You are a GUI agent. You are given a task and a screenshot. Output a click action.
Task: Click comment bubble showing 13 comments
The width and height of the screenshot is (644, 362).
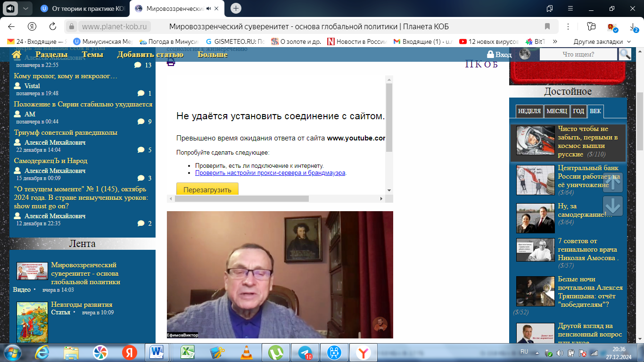(138, 65)
